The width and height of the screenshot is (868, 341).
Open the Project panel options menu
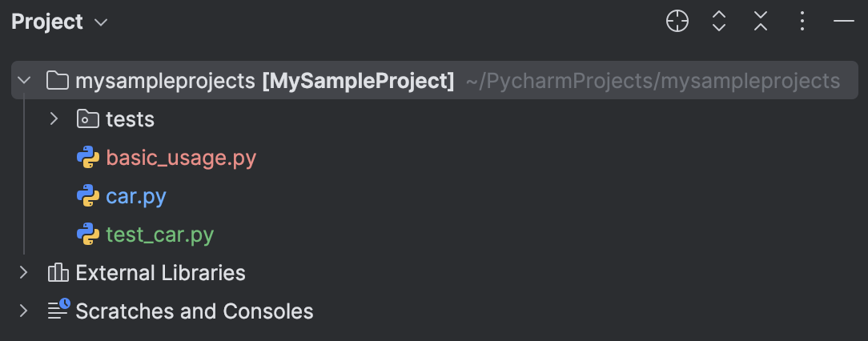tap(802, 22)
